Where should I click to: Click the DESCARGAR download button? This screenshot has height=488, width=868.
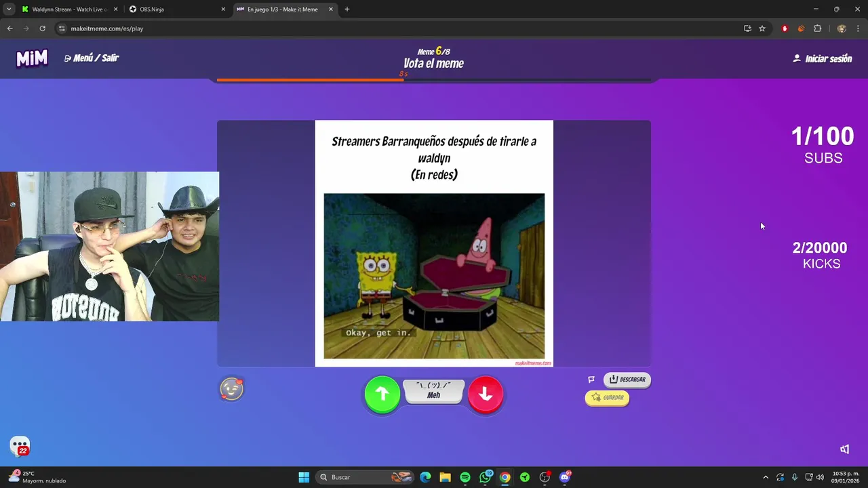click(x=627, y=380)
